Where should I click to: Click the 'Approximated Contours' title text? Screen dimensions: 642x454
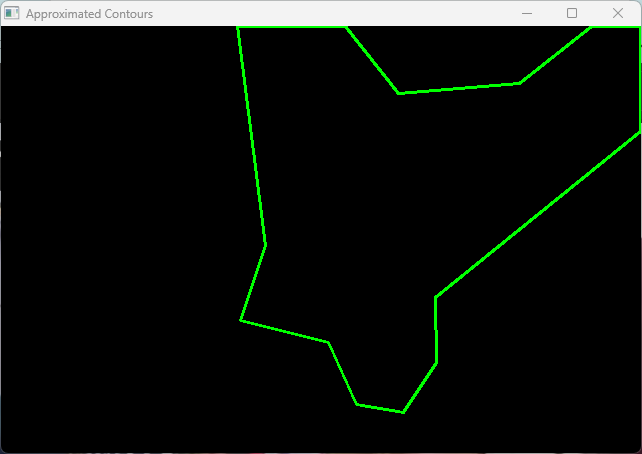(x=89, y=14)
